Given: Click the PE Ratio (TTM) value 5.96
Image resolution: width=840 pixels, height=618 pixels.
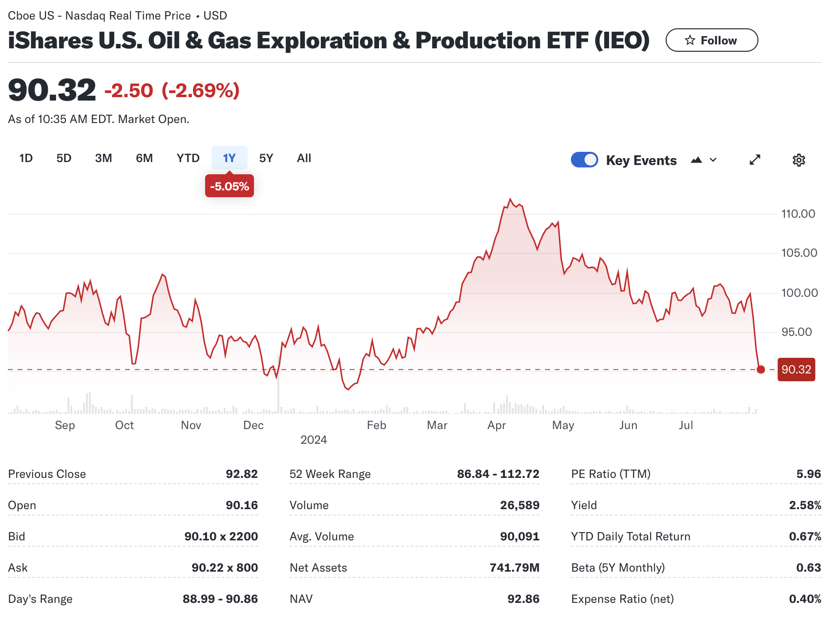Looking at the screenshot, I should pyautogui.click(x=809, y=474).
